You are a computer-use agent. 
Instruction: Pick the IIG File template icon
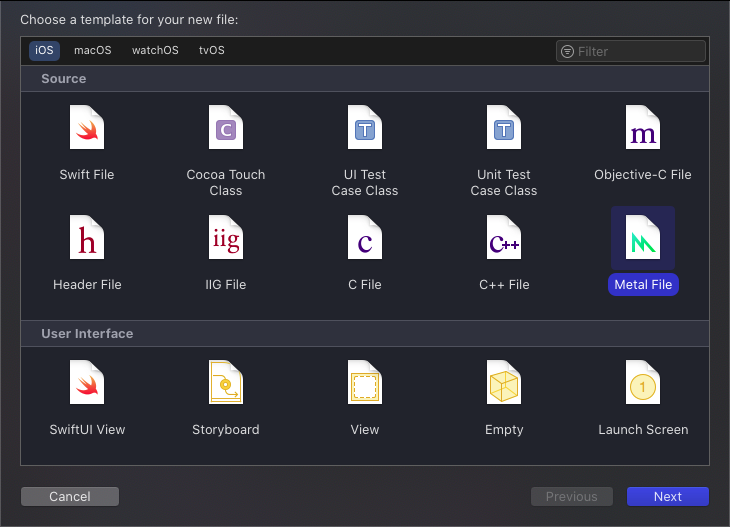[x=226, y=237]
